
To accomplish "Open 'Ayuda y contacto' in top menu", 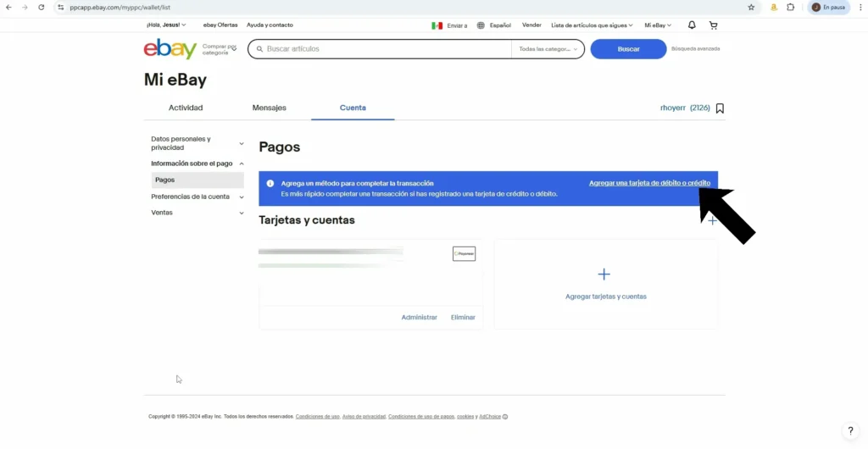I will [x=270, y=25].
